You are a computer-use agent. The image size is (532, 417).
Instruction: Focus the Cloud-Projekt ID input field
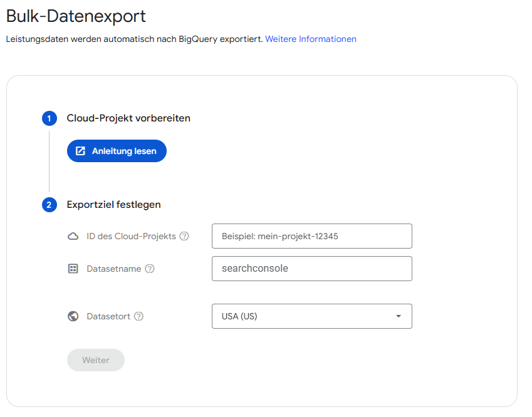tap(312, 236)
